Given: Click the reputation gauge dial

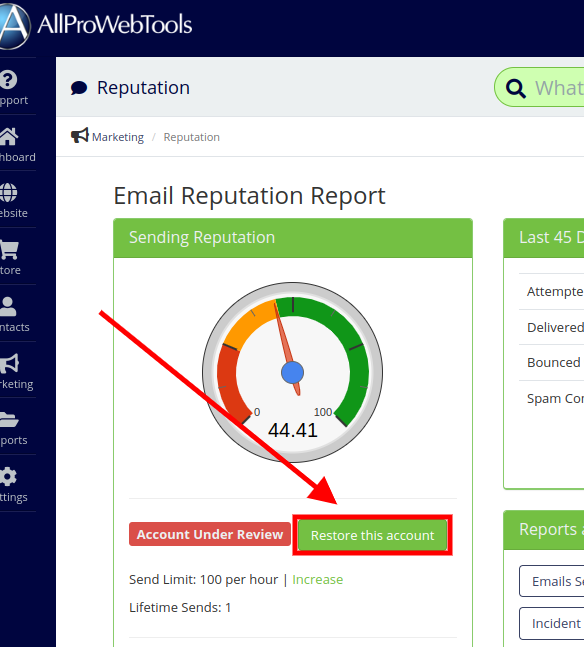Looking at the screenshot, I should click(292, 372).
